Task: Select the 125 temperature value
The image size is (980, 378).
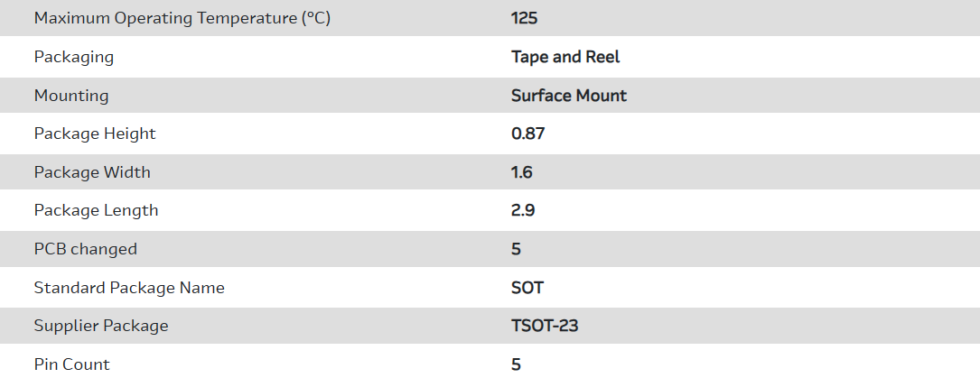Action: tap(525, 18)
